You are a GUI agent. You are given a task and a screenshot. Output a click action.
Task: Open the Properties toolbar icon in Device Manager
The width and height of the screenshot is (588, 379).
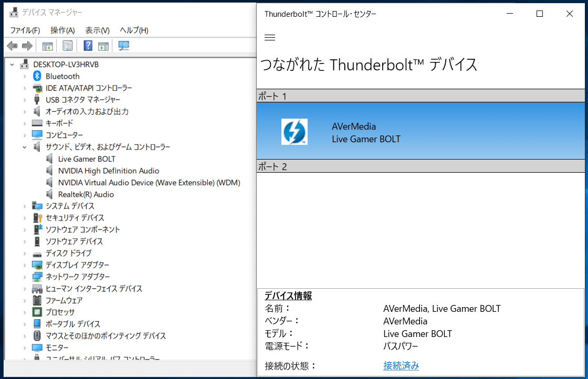[68, 46]
